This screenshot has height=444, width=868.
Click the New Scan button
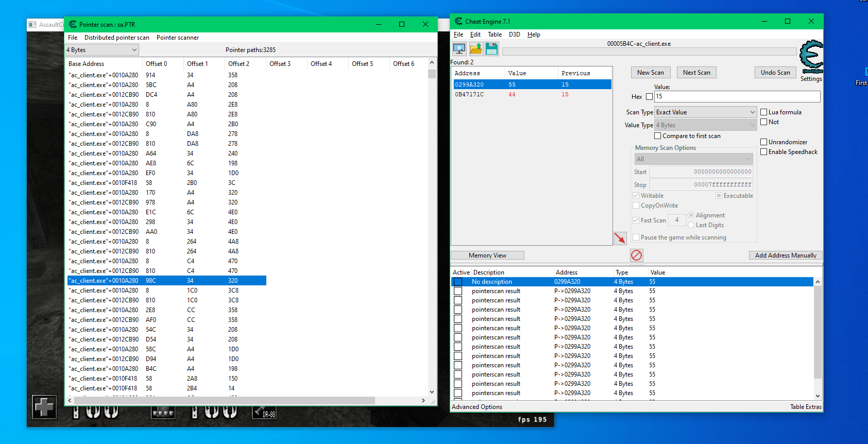650,73
